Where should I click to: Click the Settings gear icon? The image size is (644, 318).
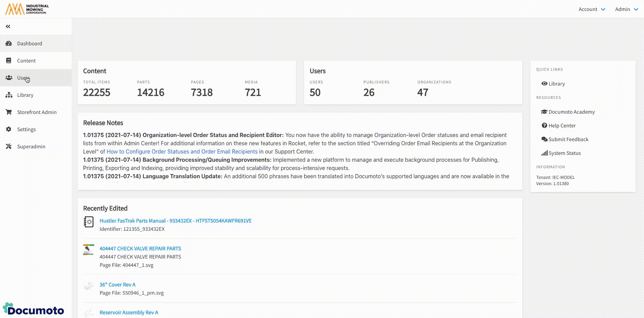coord(9,129)
